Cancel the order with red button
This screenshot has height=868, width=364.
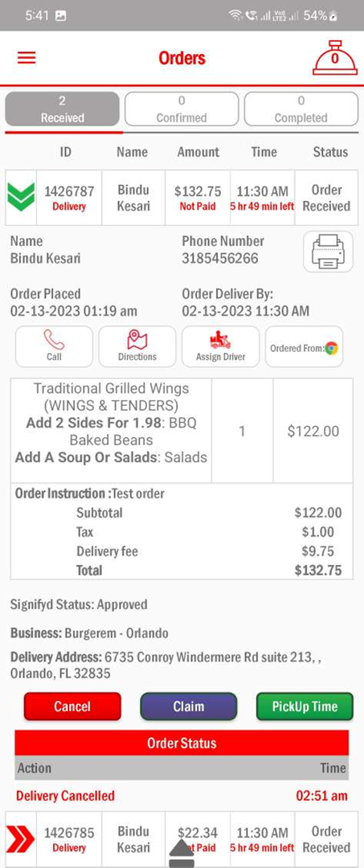[72, 706]
